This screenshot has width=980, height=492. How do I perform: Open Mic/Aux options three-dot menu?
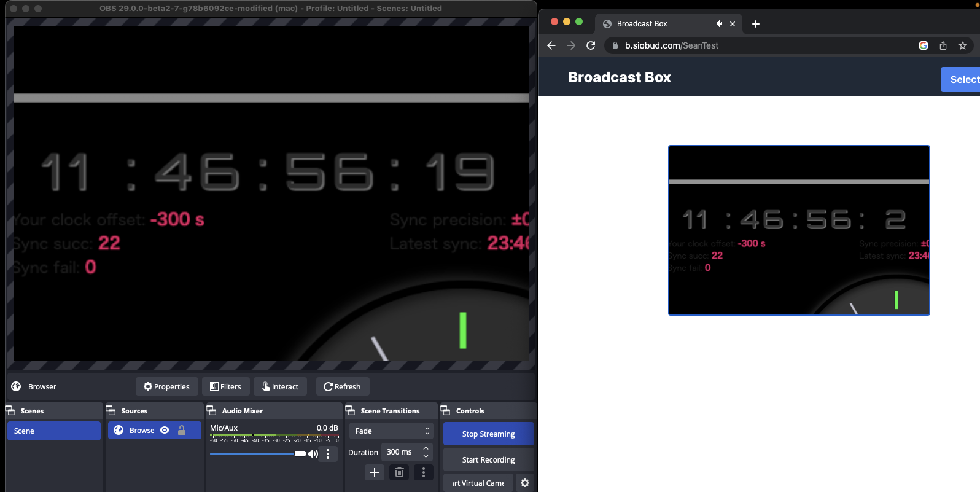coord(328,454)
